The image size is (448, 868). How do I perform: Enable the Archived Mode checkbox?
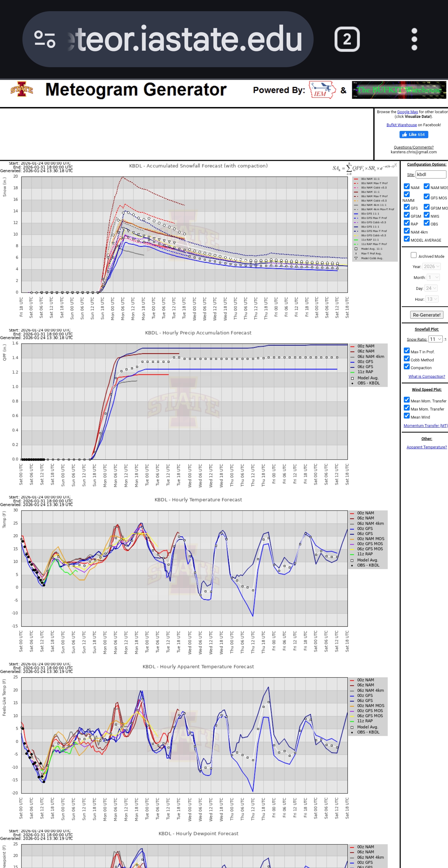[413, 255]
